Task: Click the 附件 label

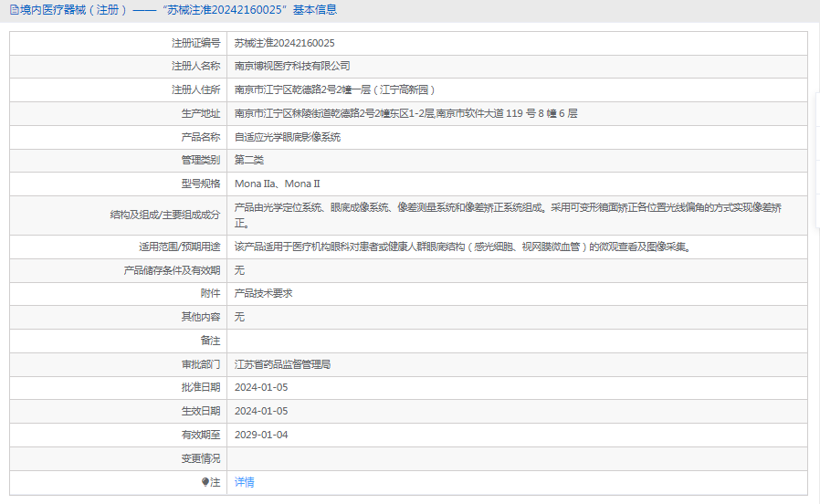Action: 211,293
